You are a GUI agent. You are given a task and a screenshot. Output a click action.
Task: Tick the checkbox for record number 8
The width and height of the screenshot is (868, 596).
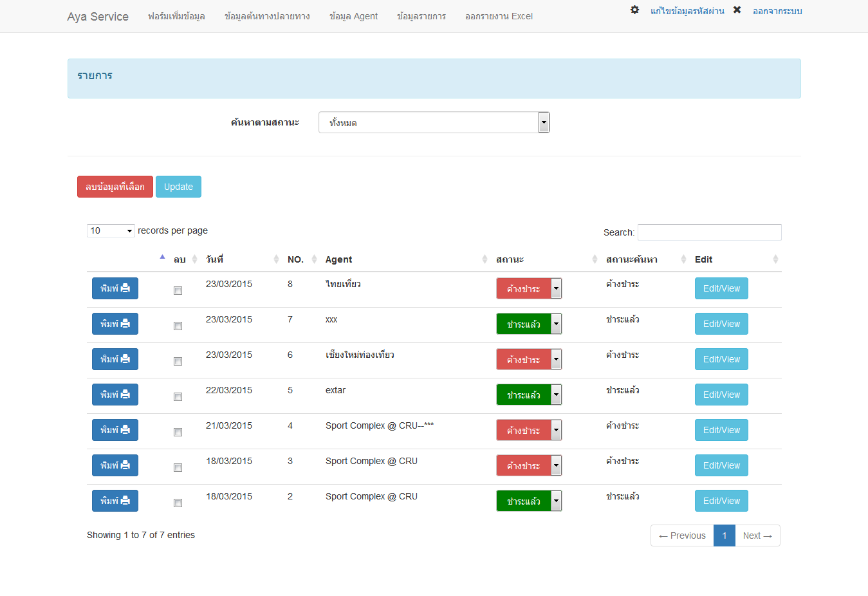(x=178, y=291)
